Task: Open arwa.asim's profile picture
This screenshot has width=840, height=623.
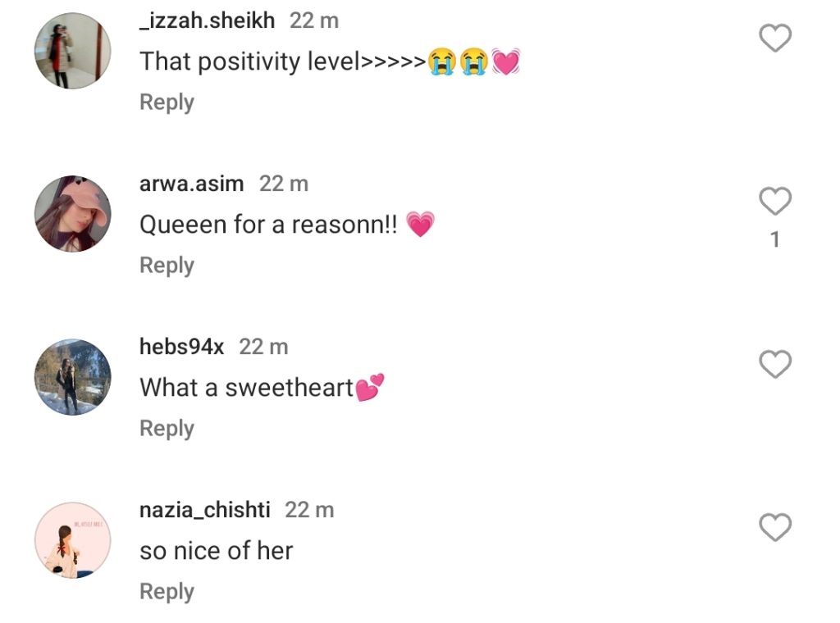Action: pos(72,214)
